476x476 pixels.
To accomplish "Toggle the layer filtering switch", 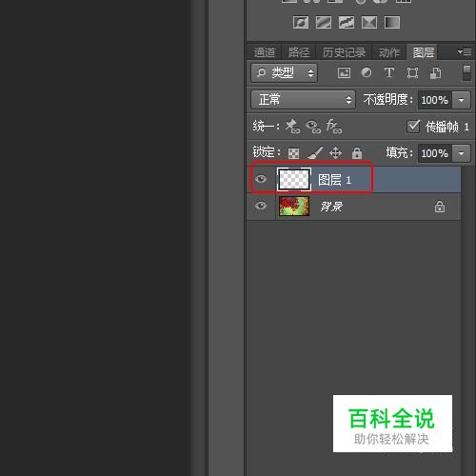I will pyautogui.click(x=466, y=73).
